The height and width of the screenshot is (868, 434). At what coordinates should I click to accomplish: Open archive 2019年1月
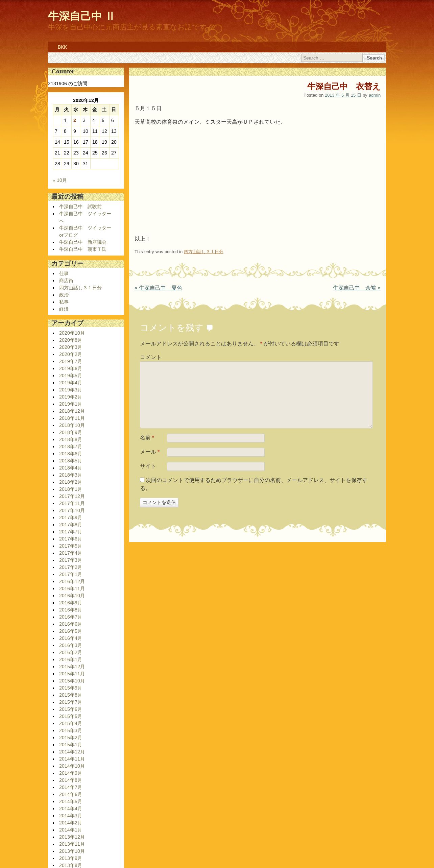[x=71, y=404]
